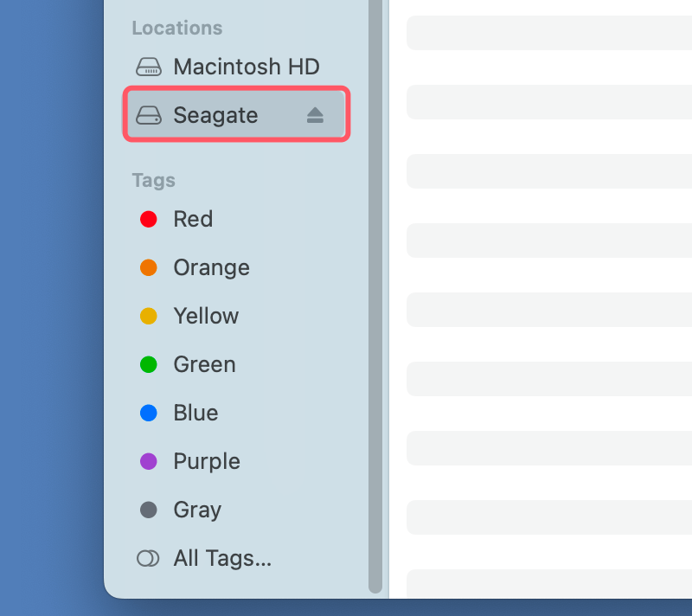Collapse the Tags section header

153,180
